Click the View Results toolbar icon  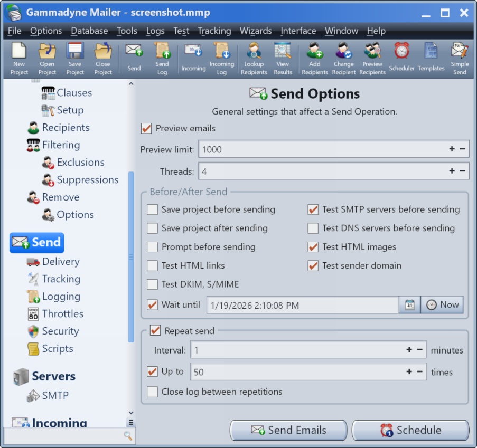coord(283,59)
